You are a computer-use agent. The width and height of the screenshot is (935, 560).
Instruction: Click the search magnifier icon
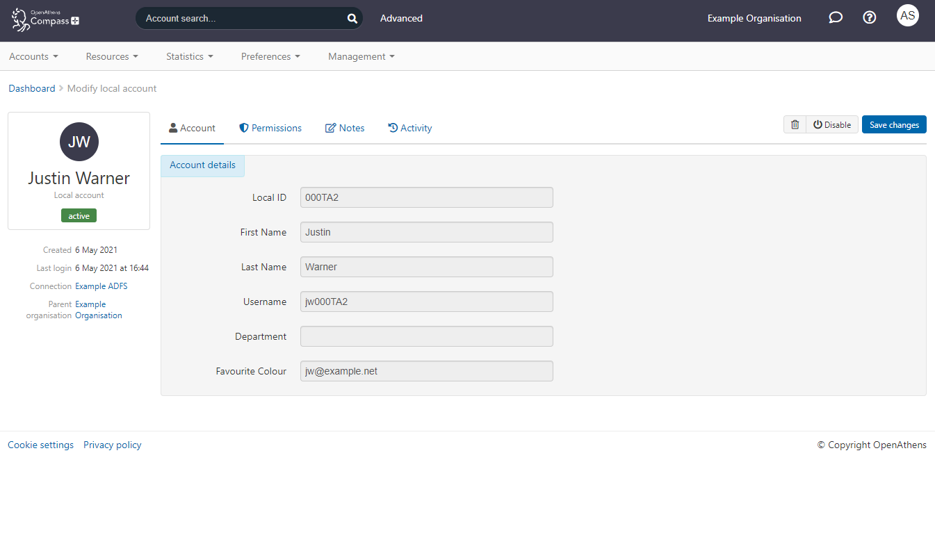(352, 19)
